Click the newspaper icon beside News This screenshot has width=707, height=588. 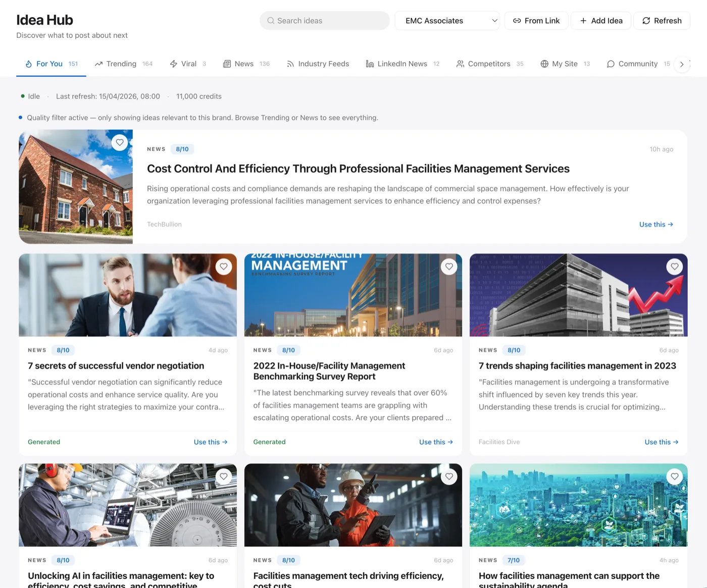[x=227, y=64]
